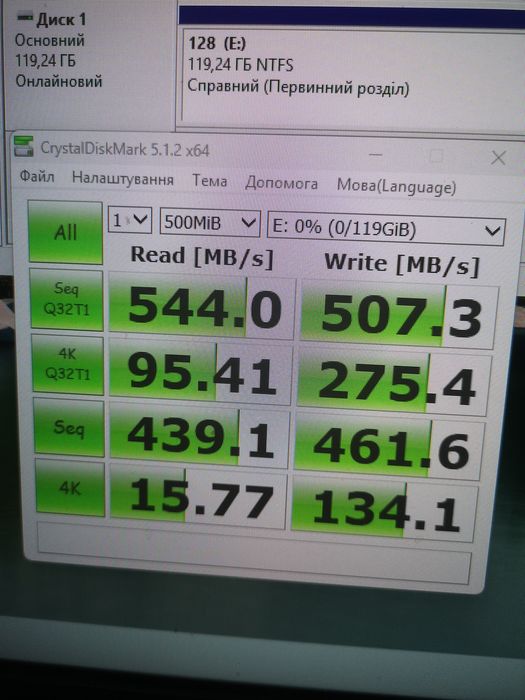This screenshot has width=525, height=700.
Task: Click the Read [MB/s] column header
Action: [201, 256]
